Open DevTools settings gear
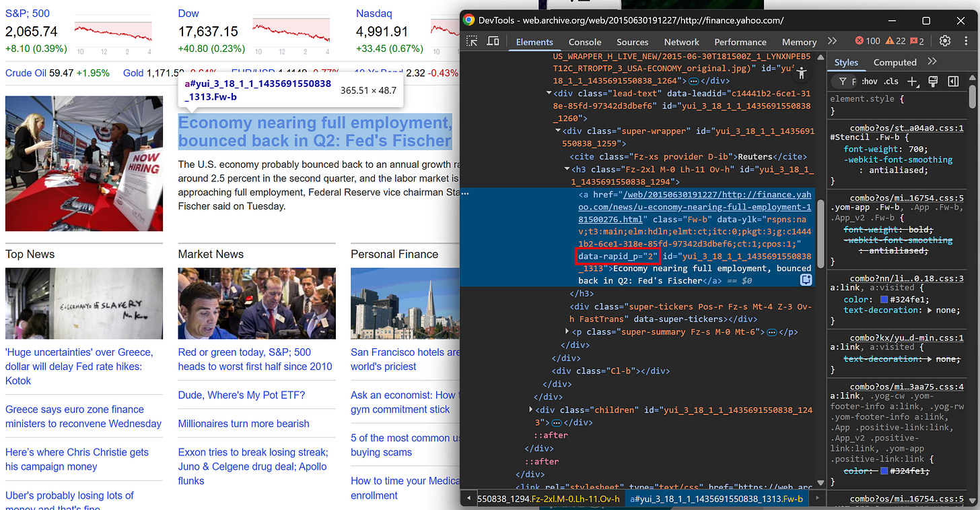Screen dimensions: 980x510 [946, 41]
